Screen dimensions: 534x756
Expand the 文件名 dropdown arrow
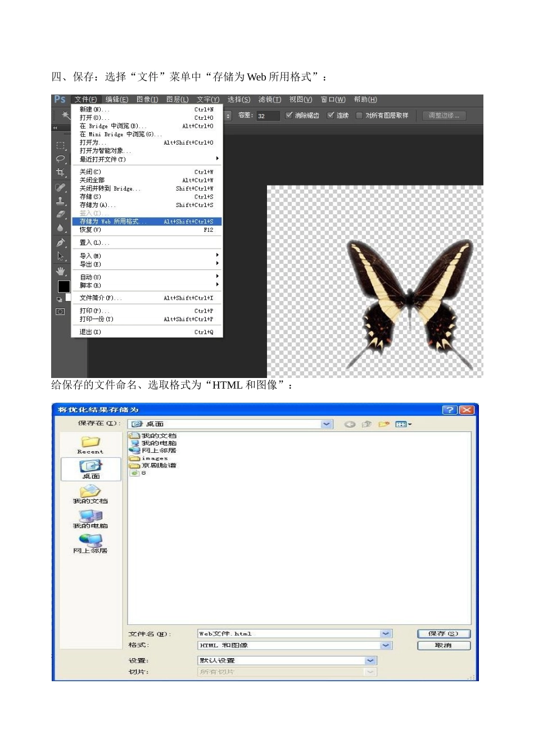point(386,634)
